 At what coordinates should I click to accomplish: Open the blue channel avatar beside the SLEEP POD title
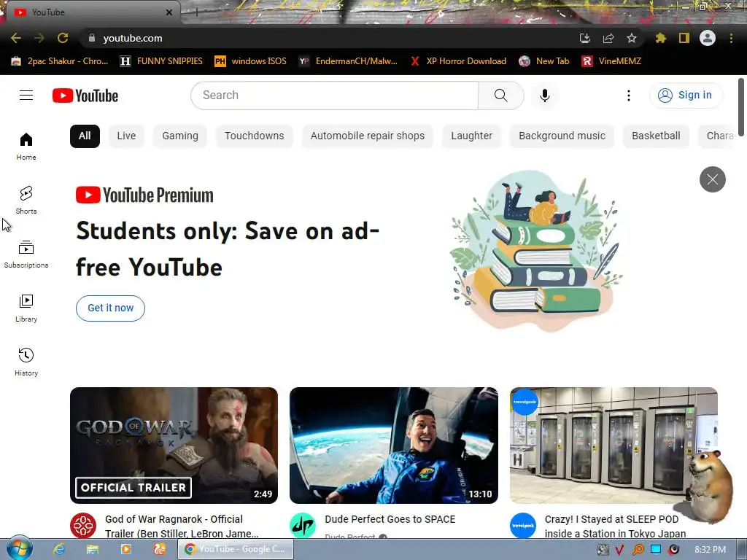click(x=523, y=526)
